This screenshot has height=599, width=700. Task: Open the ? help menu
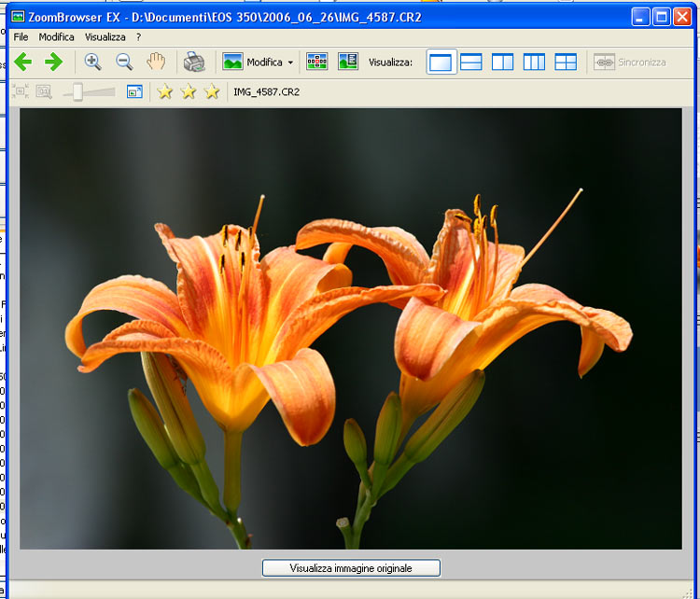138,37
